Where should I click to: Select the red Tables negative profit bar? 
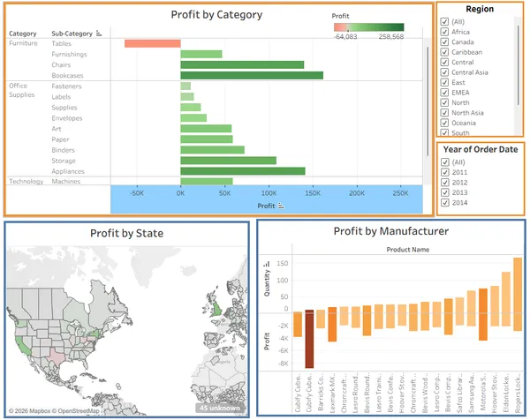(x=153, y=43)
